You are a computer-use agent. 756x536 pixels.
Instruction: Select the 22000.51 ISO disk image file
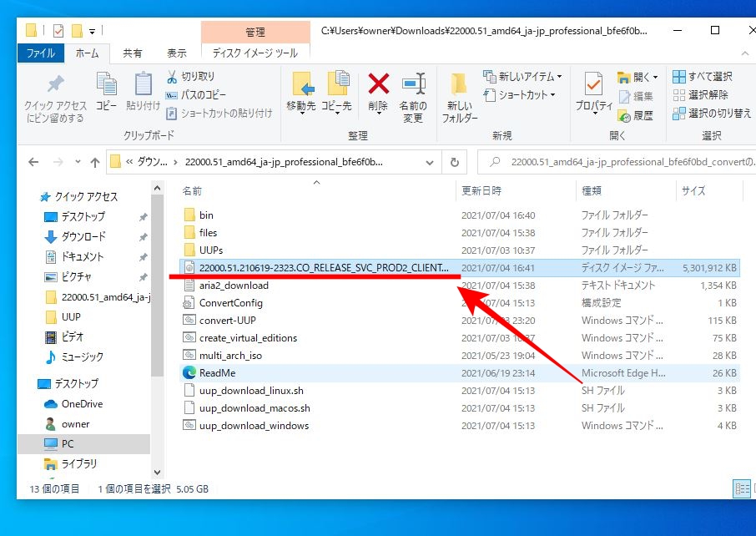coord(460,268)
